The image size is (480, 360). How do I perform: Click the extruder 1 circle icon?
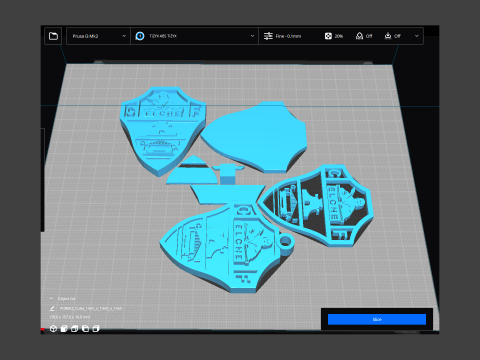coord(140,36)
